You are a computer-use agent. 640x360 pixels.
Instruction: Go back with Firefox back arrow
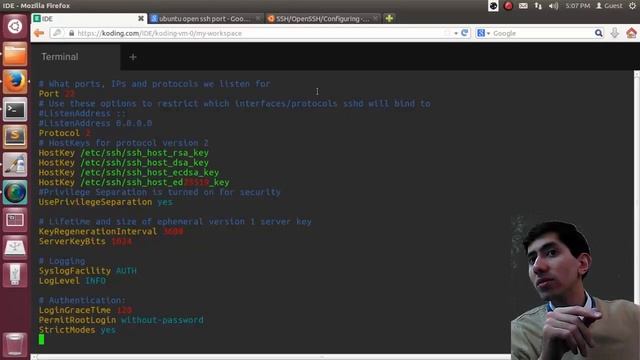click(x=39, y=33)
